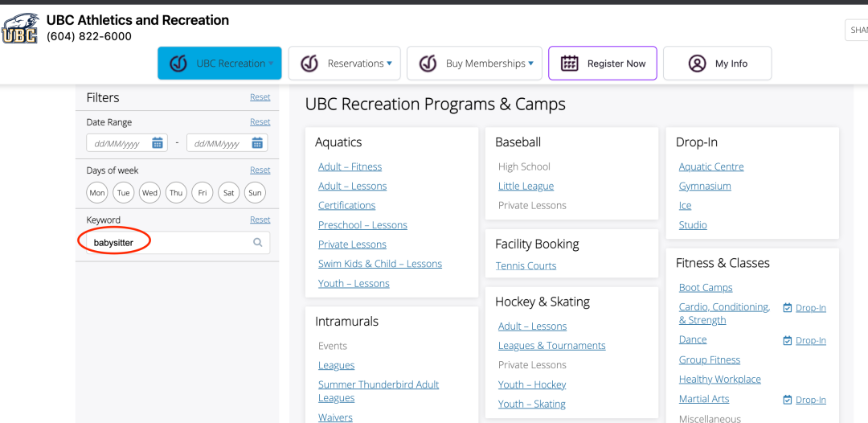Open Cardio, Conditioning, & Strength link
This screenshot has width=868, height=423.
(x=725, y=314)
